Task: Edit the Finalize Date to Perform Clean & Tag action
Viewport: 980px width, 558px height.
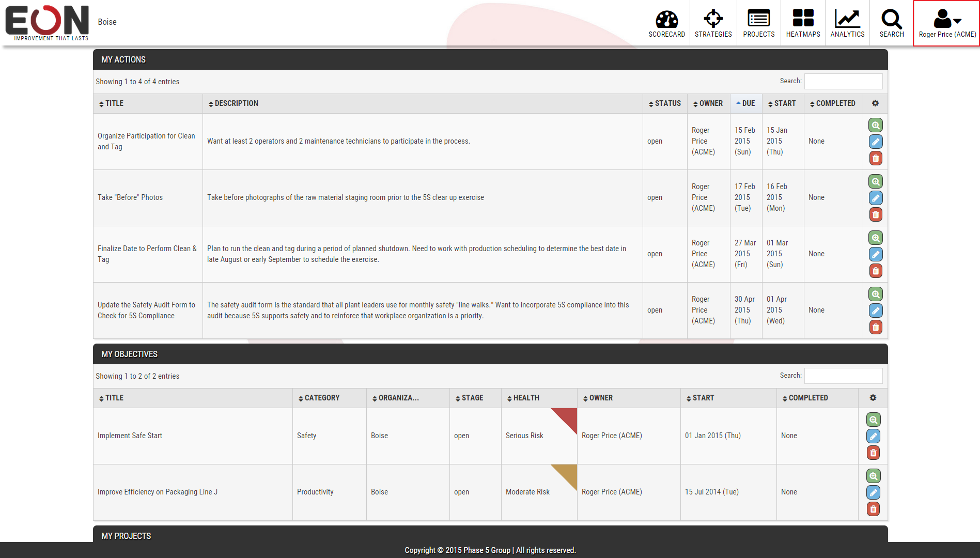Action: pyautogui.click(x=876, y=254)
